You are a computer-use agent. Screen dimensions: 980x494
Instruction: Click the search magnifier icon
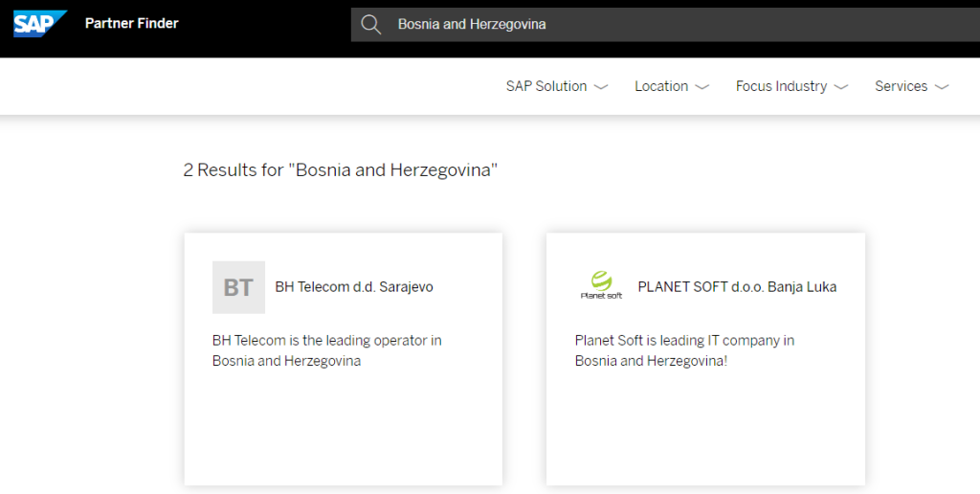click(x=371, y=24)
